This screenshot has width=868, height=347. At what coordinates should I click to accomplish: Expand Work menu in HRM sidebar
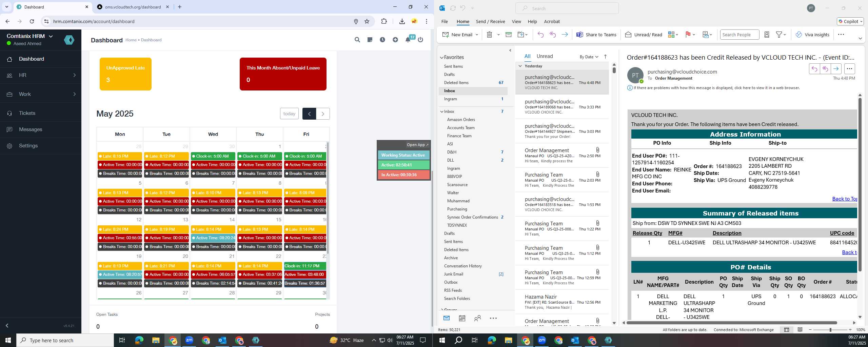pyautogui.click(x=41, y=94)
